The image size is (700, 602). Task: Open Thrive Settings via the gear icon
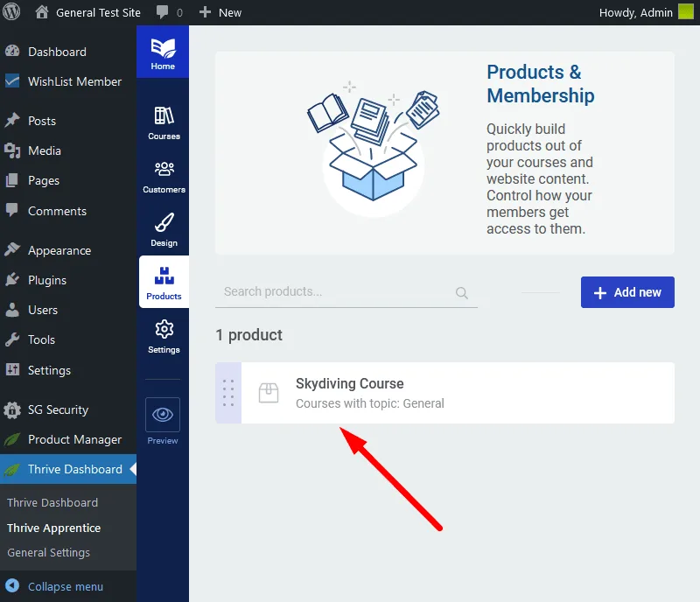[163, 337]
